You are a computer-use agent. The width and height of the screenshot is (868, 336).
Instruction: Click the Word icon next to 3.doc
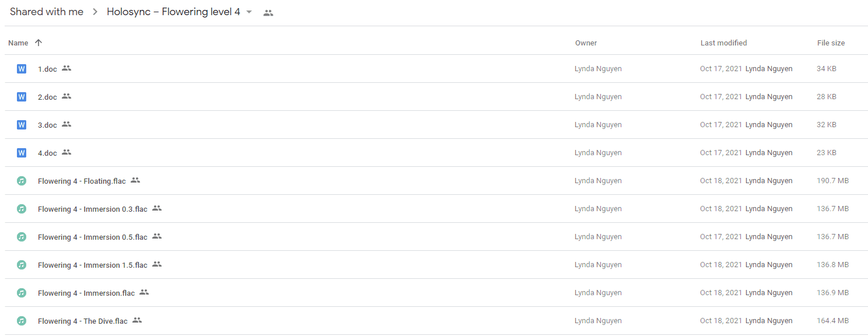click(x=22, y=125)
